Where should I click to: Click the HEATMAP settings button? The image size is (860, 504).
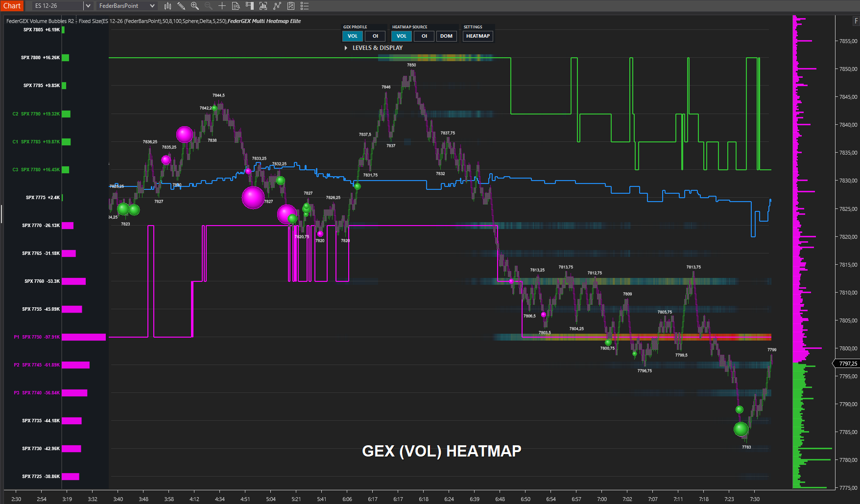(x=478, y=36)
